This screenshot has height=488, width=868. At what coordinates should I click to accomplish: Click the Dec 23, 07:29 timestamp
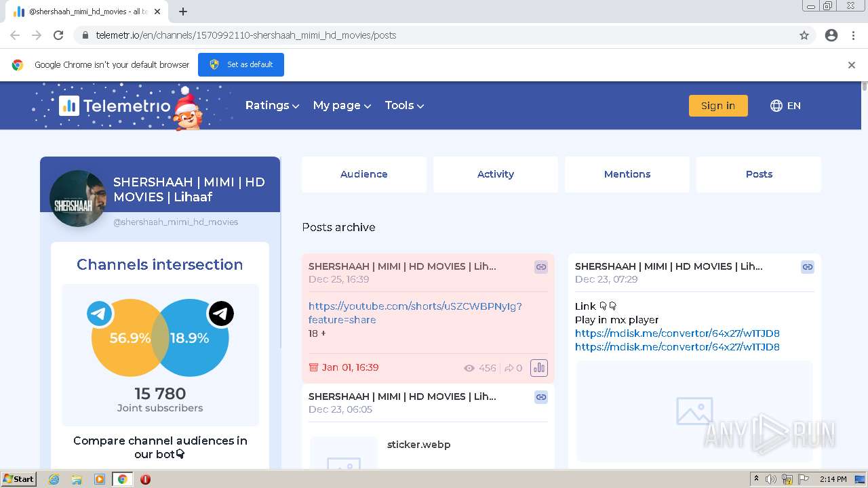[606, 279]
